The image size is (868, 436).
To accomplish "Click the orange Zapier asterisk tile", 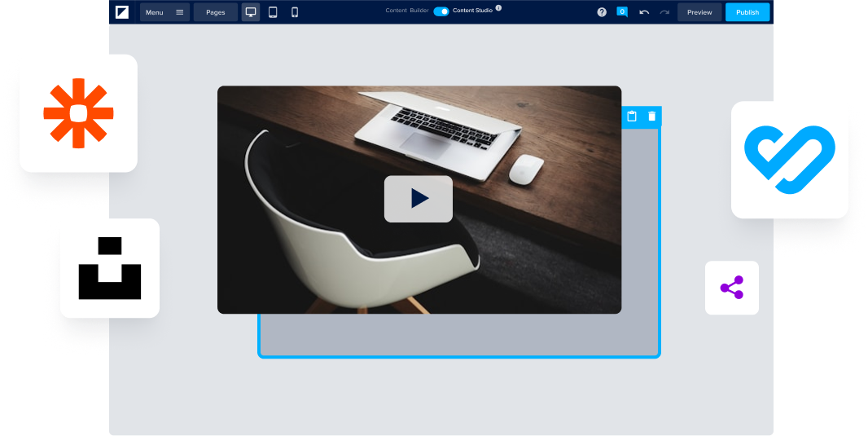I will [x=78, y=113].
